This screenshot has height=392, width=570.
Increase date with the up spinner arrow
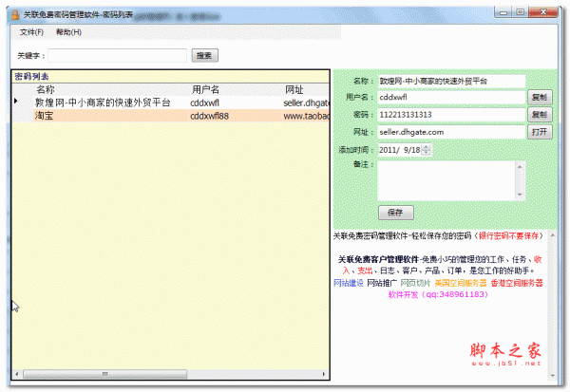pos(427,147)
